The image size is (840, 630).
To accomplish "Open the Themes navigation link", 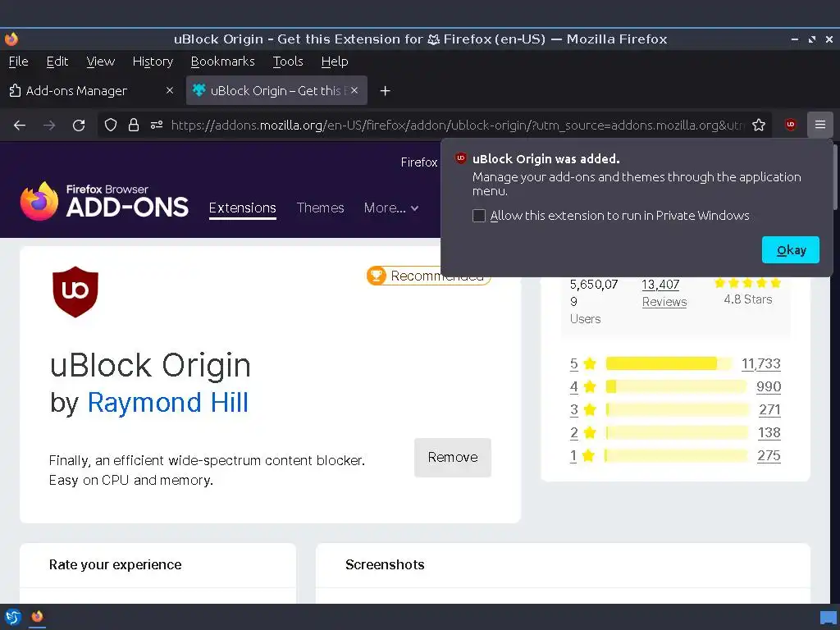I will point(321,208).
